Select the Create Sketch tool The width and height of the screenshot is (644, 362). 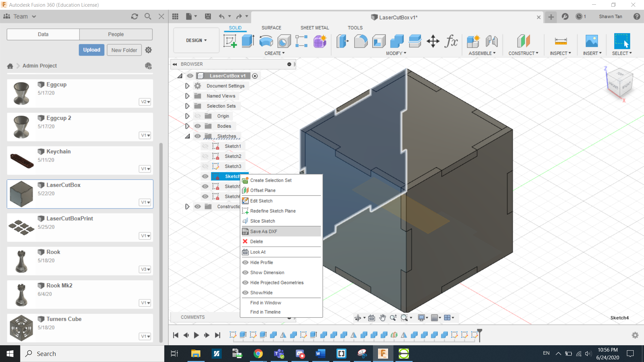coord(230,41)
